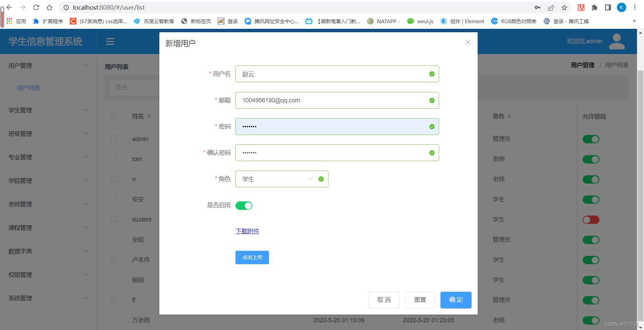Expand the 数据字典 sidebar menu
Screen dimensions: 644x330
pyautogui.click(x=48, y=251)
